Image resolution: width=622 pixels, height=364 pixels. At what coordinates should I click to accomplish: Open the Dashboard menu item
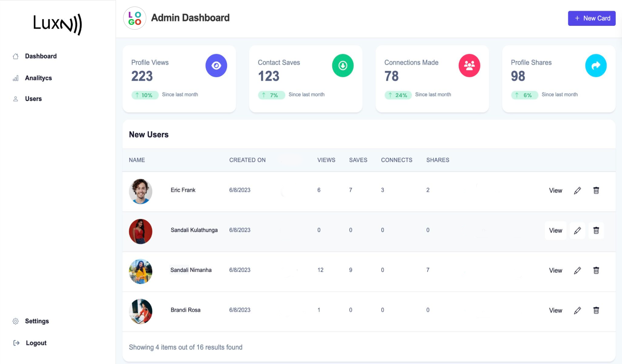(x=41, y=56)
